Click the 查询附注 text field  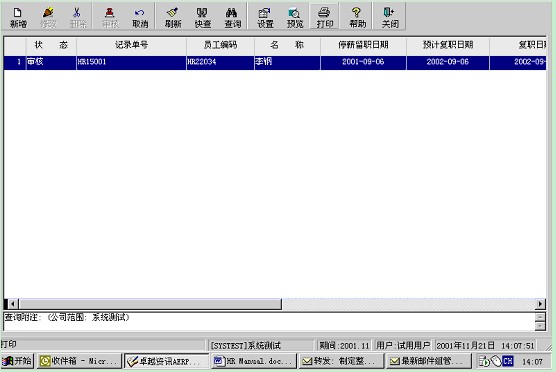pyautogui.click(x=269, y=321)
